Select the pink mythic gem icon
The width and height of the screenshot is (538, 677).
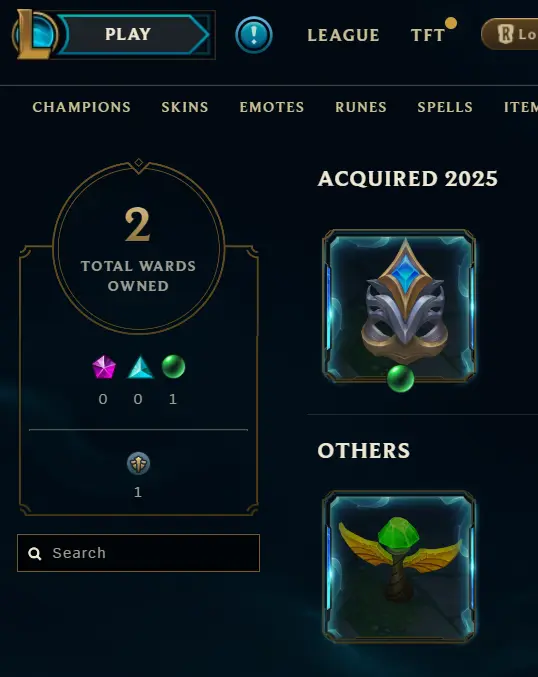pyautogui.click(x=104, y=367)
